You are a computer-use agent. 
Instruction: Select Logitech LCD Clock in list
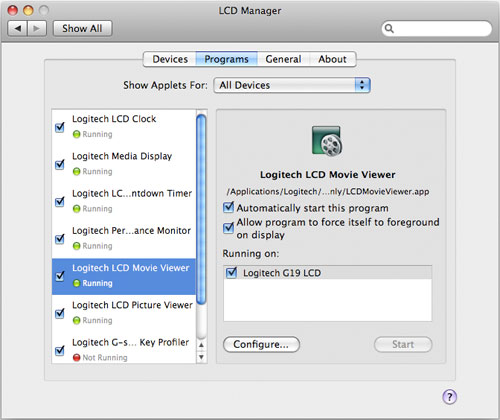click(x=124, y=128)
